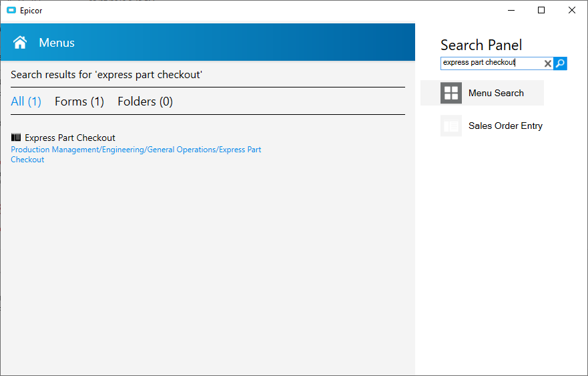Open the Express Part Checkout result title
The image size is (588, 376).
point(70,138)
